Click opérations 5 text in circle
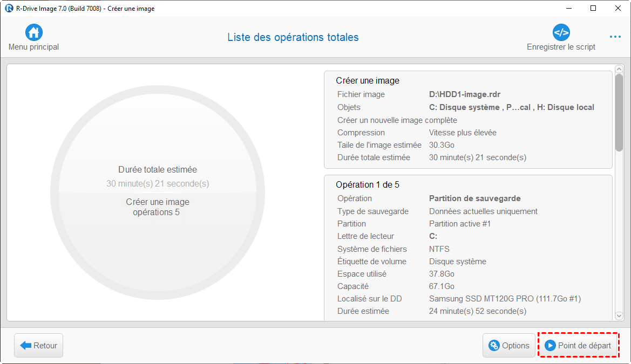Screen dimensions: 631x364 click(156, 212)
